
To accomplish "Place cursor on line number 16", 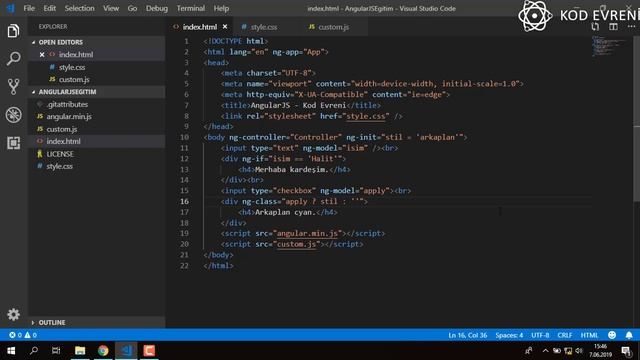I will [184, 201].
